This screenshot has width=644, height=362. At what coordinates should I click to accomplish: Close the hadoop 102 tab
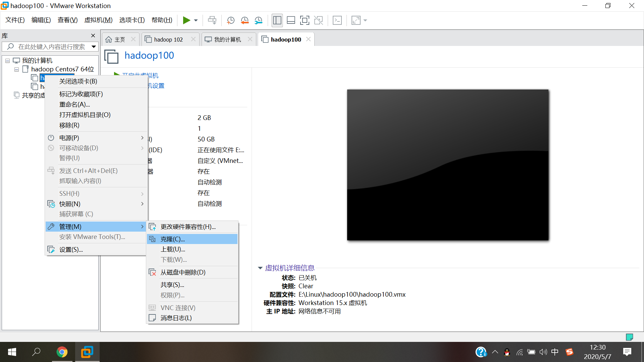[x=193, y=39]
